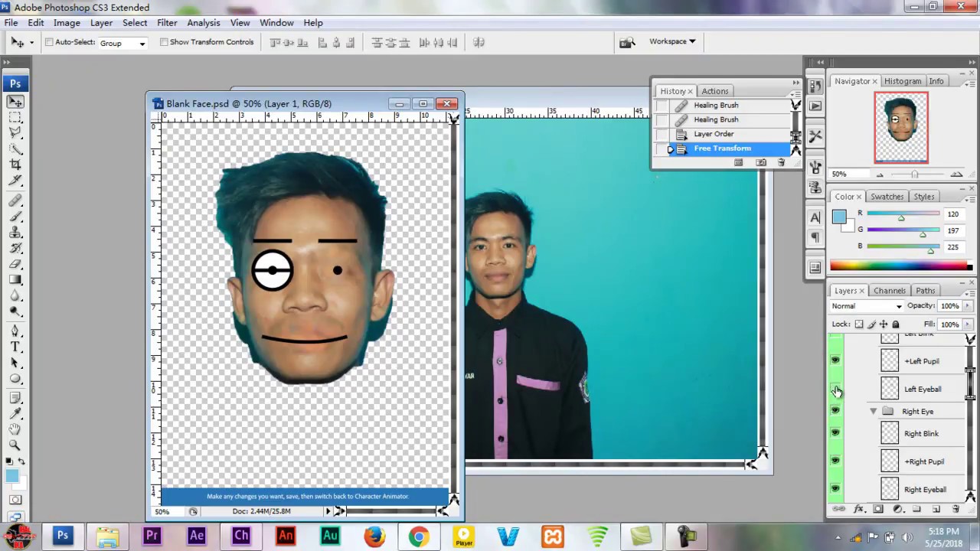Open Chrome from the taskbar
This screenshot has width=980, height=551.
(419, 536)
